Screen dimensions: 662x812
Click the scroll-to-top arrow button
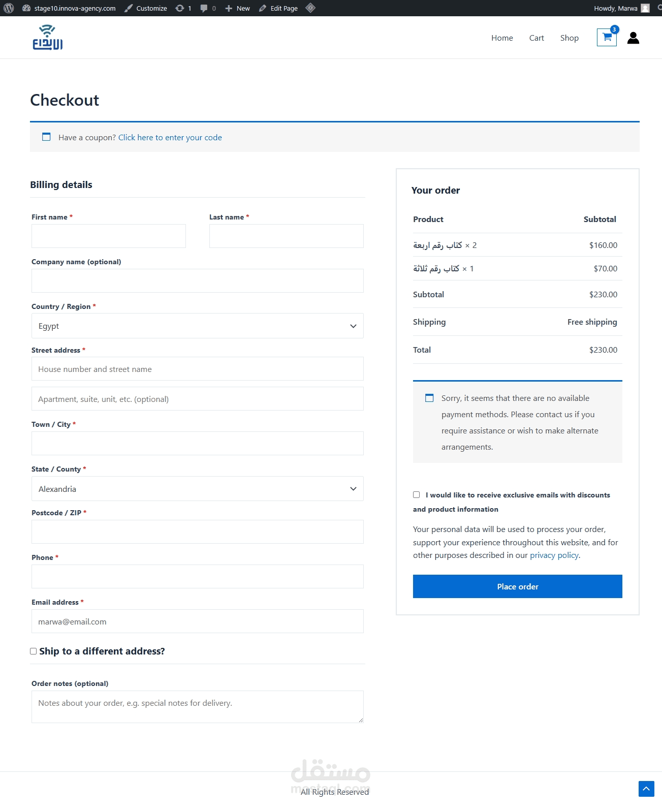[646, 789]
